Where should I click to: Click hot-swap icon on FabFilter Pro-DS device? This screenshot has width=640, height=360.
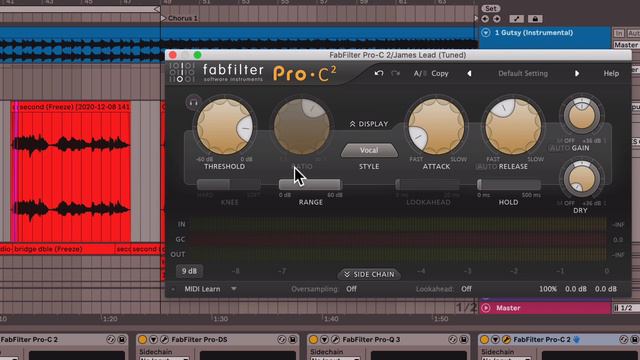click(x=282, y=340)
